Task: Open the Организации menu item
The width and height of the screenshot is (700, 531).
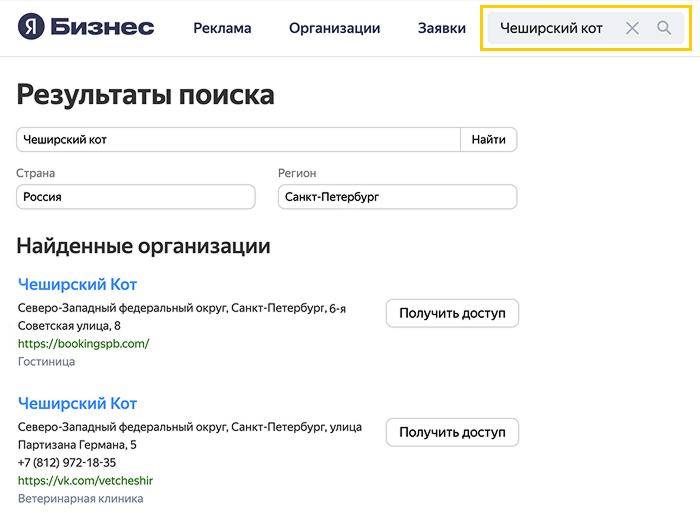Action: point(334,29)
